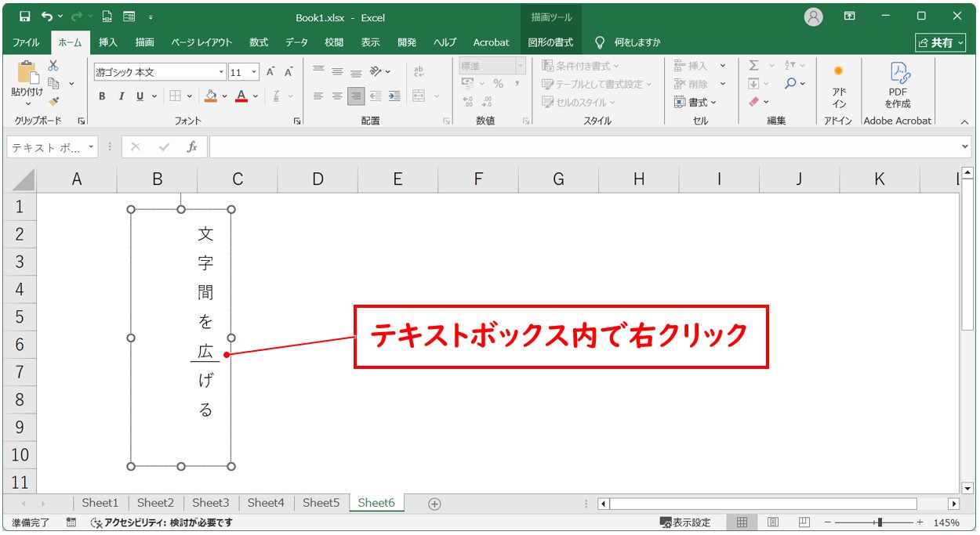Align text left
The height and width of the screenshot is (535, 980).
pos(318,96)
